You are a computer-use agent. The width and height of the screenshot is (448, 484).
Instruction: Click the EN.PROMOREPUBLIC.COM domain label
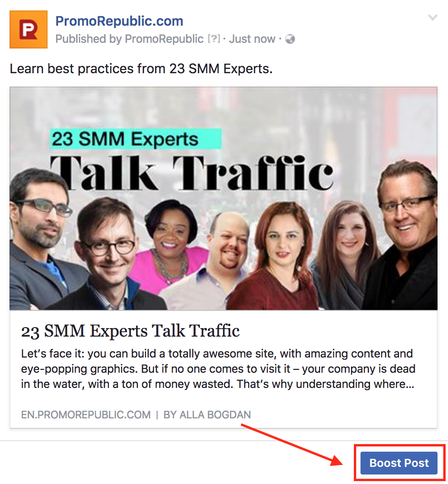pos(86,415)
